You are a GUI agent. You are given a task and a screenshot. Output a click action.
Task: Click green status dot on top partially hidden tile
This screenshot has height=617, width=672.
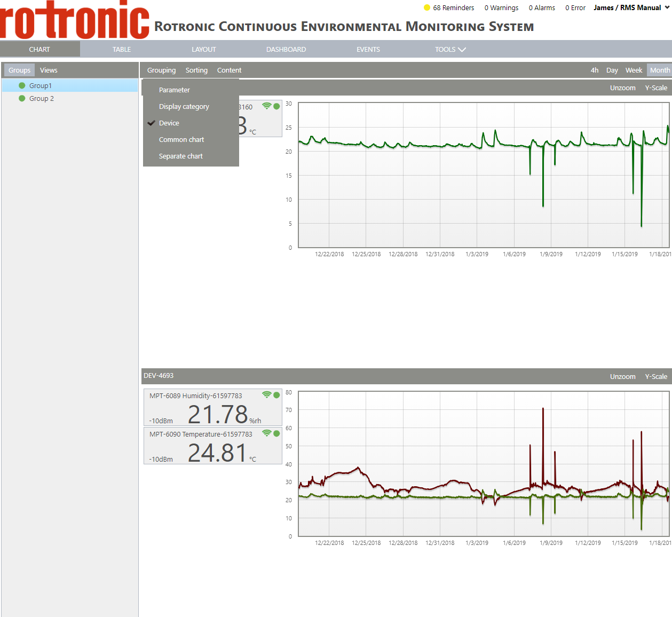[x=276, y=106]
